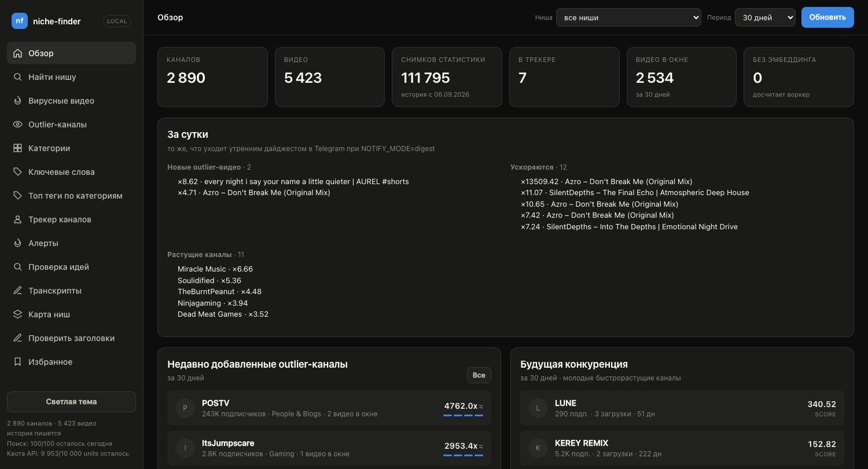Click the Все button for outlier channels
Screen dimensions: 868x469
(x=479, y=375)
